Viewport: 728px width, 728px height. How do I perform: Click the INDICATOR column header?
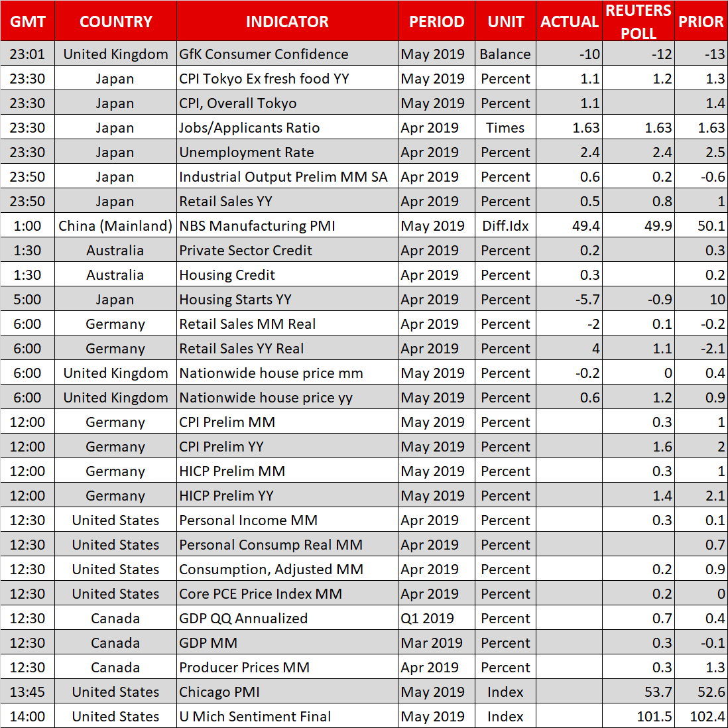[287, 21]
